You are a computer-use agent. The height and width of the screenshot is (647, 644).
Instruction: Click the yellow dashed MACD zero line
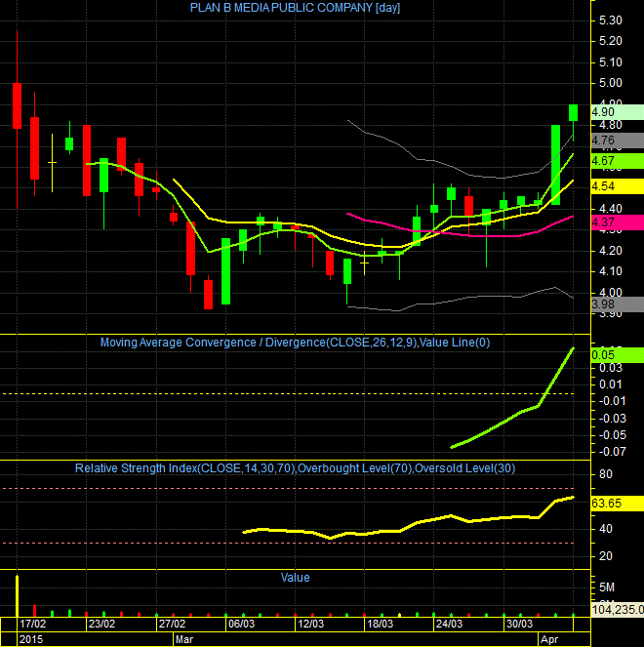[289, 394]
